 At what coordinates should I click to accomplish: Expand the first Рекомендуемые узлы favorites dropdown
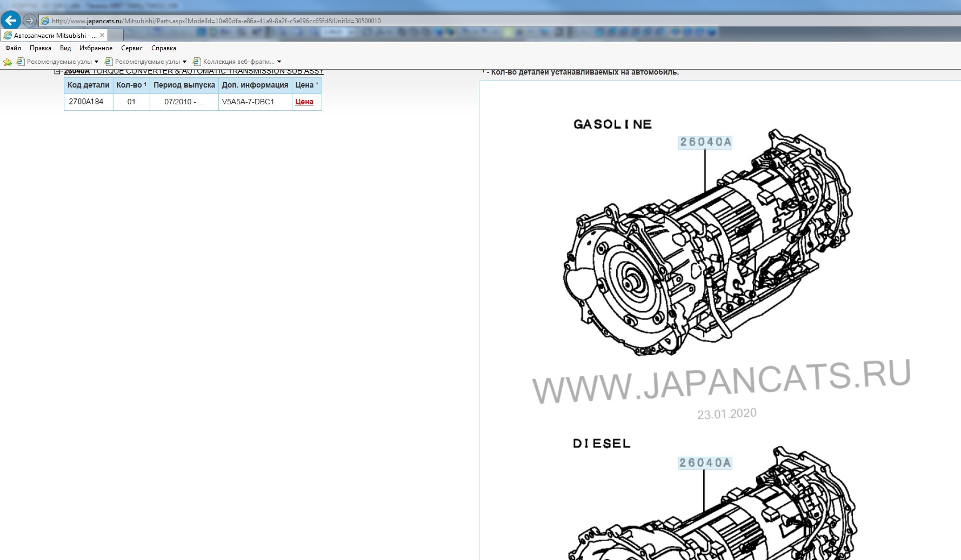point(96,62)
